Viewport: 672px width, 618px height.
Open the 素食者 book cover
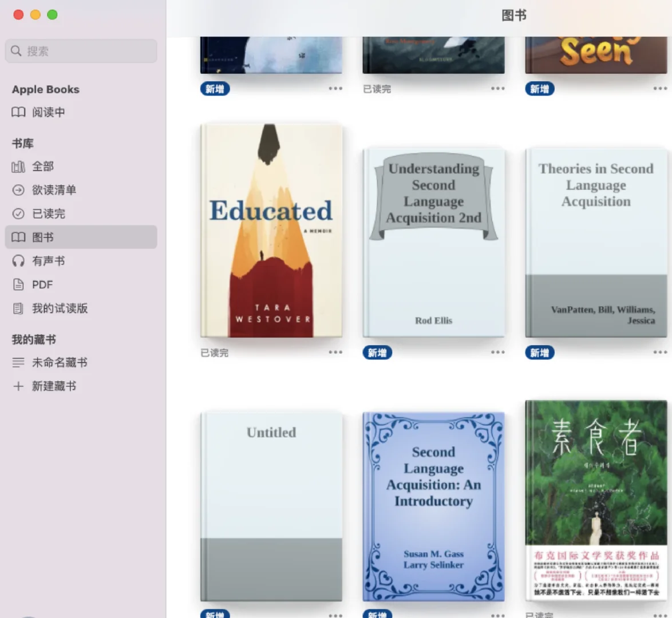[596, 501]
